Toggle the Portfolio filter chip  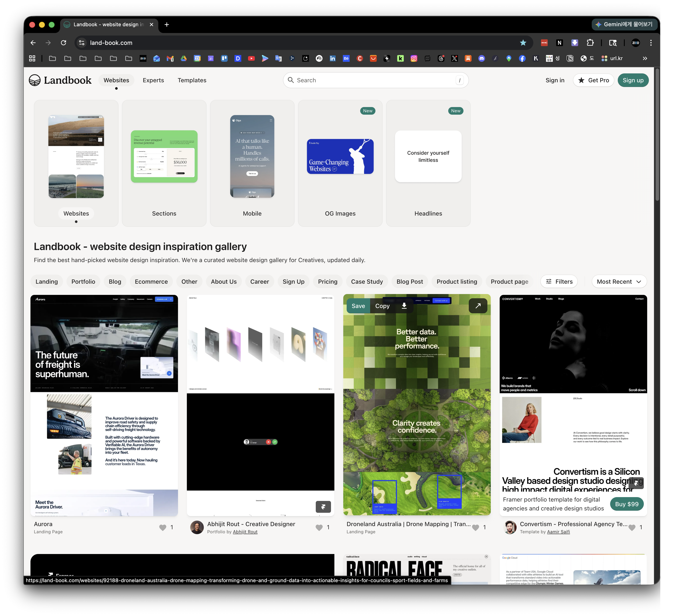[x=83, y=282]
